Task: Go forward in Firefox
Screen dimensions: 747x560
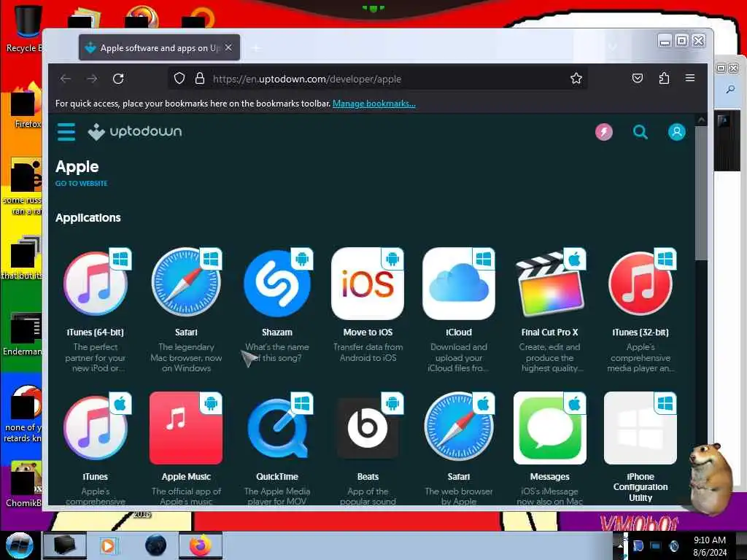Action: click(x=92, y=79)
